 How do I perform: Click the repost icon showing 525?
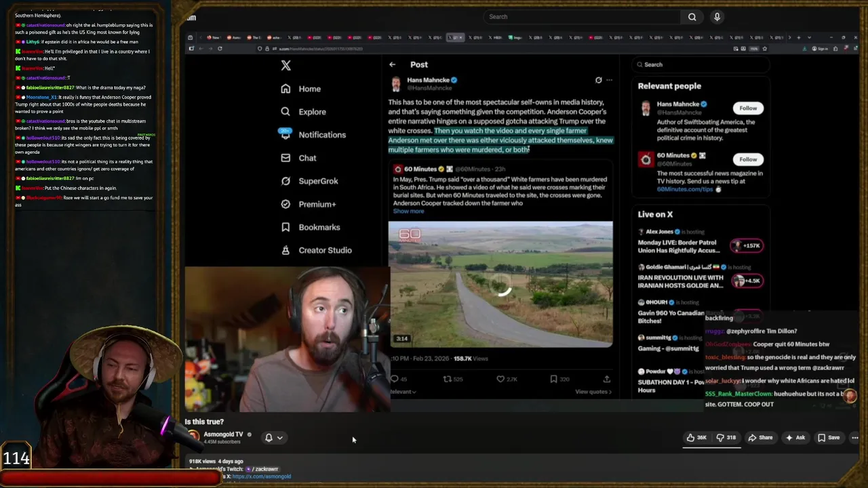coord(448,379)
